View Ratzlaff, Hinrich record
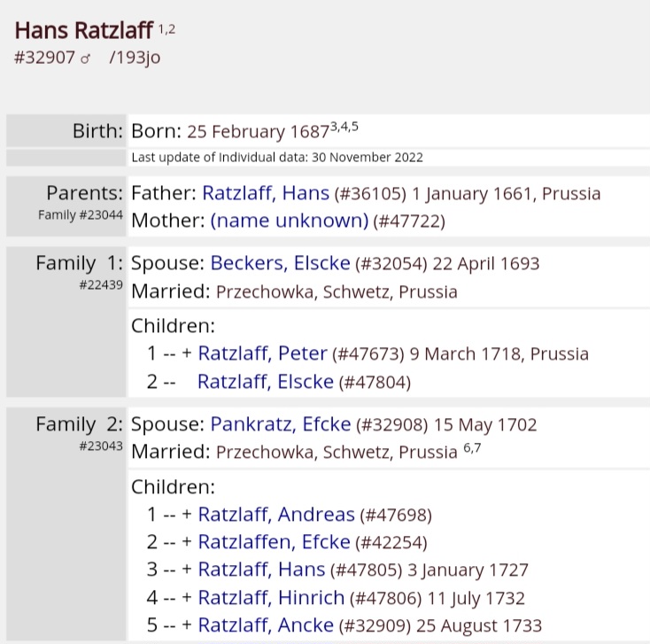Screen dimensions: 650x644 [271, 599]
